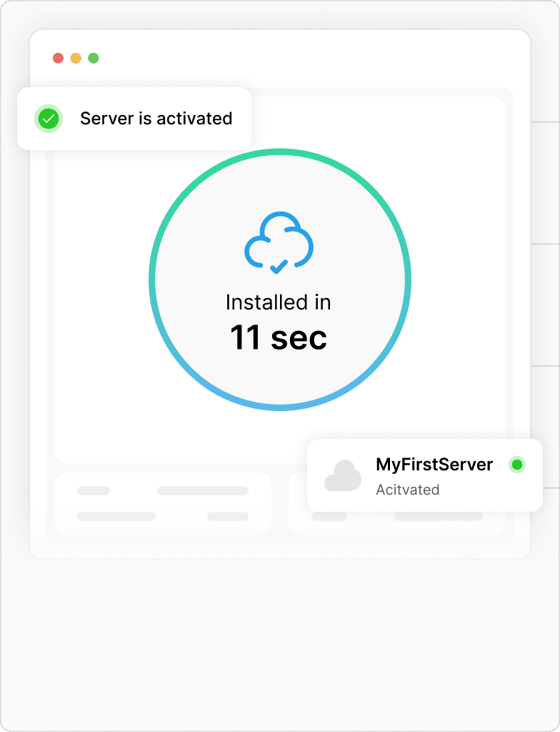Click the blue cloud checkmark icon
560x732 pixels.
(x=279, y=244)
